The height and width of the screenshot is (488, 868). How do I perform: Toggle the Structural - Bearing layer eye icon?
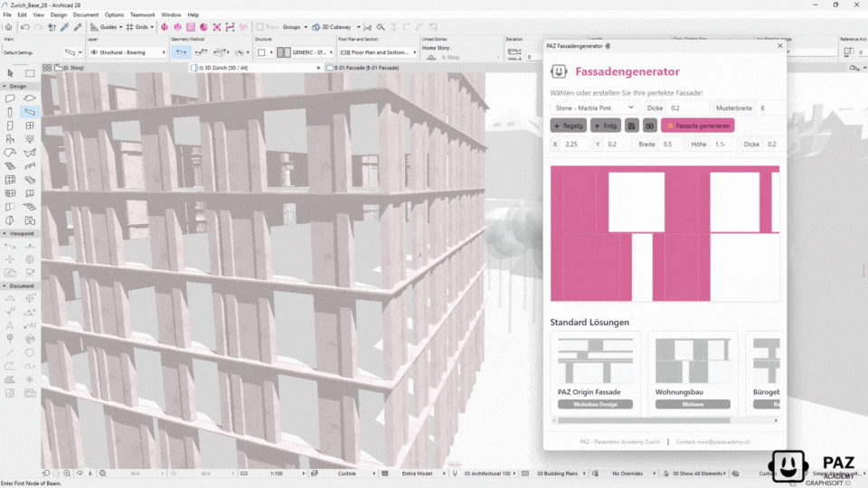(94, 52)
